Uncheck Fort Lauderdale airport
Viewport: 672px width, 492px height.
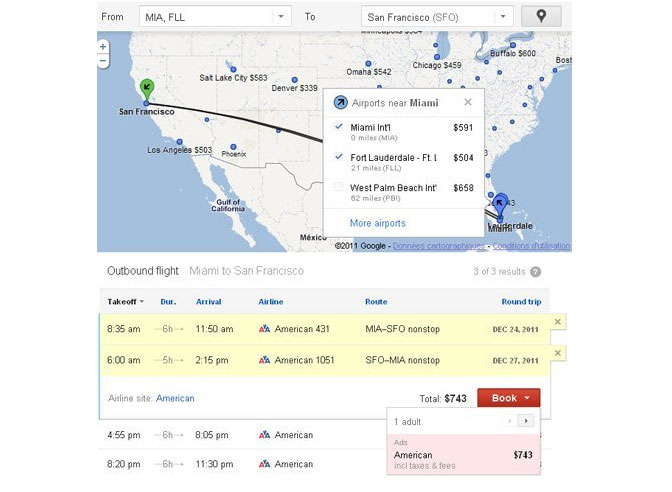pos(338,157)
